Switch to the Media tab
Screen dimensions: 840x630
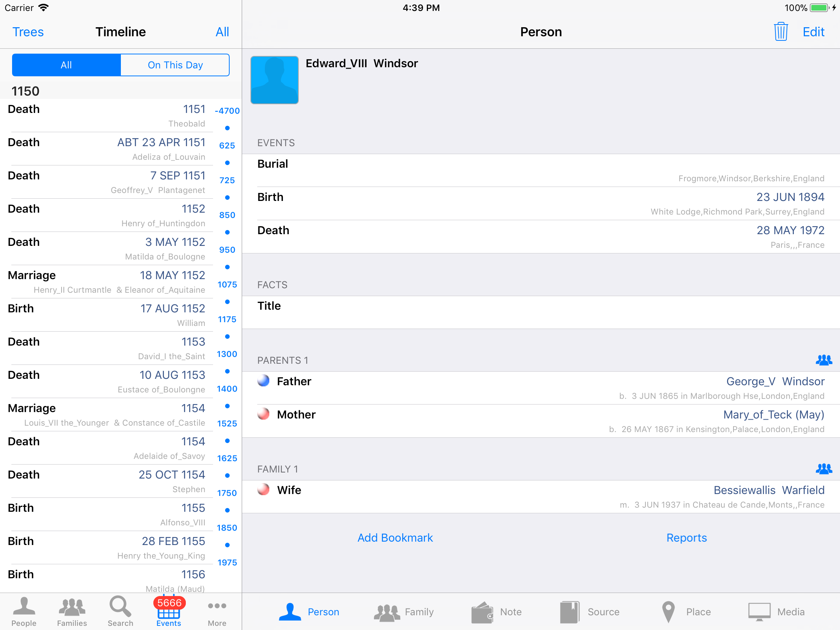(777, 612)
